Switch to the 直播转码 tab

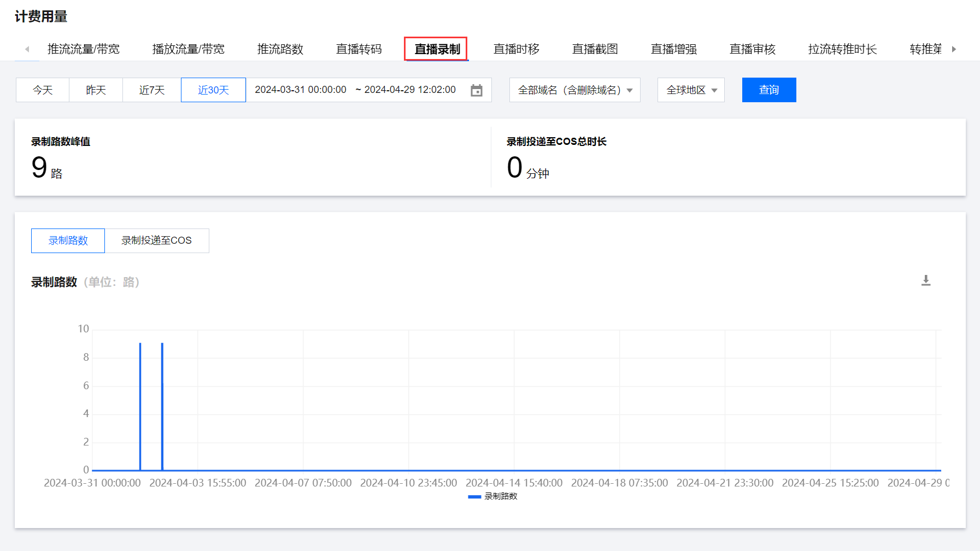359,49
